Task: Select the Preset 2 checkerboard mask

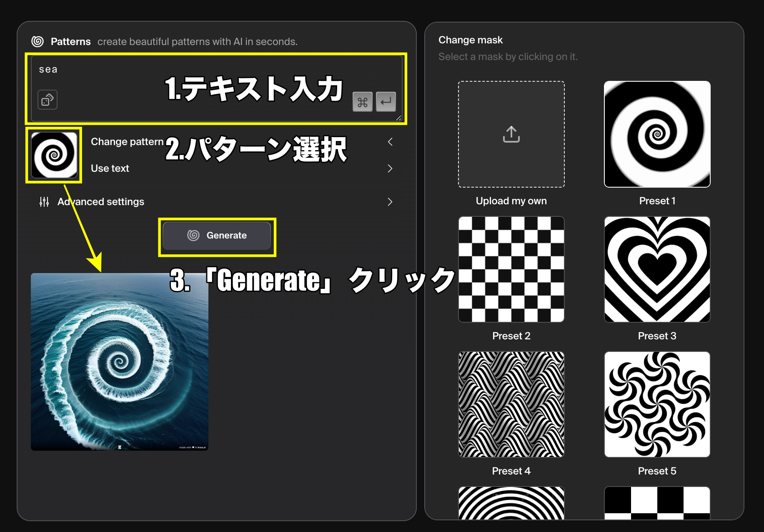Action: (511, 269)
